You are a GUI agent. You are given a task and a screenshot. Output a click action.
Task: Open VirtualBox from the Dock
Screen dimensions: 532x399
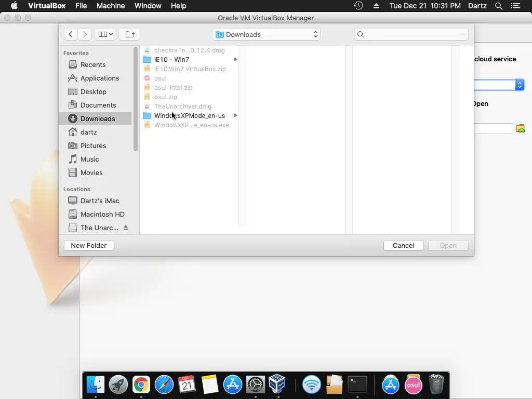coord(277,383)
